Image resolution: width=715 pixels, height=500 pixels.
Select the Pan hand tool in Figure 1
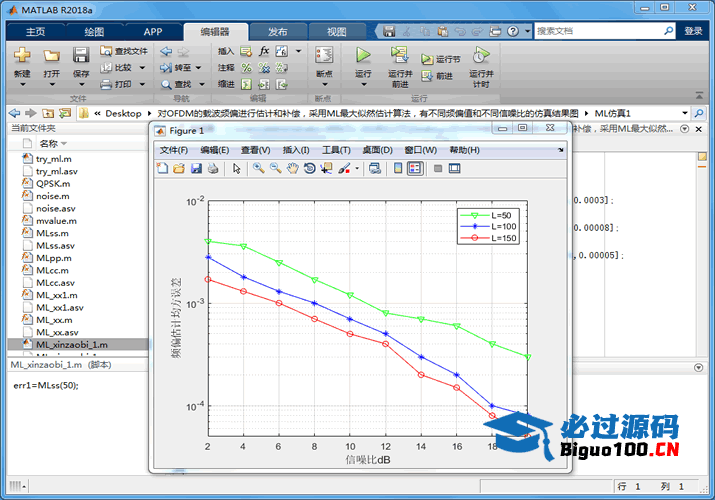[x=292, y=169]
